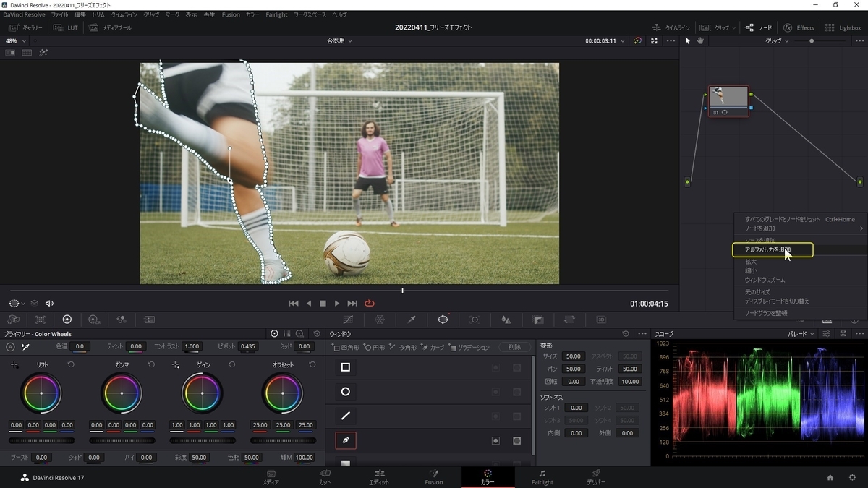The height and width of the screenshot is (488, 868).
Task: Open the Blur palette
Action: coord(506,320)
